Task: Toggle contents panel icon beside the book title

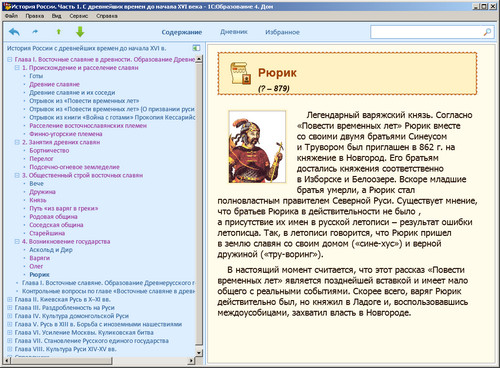Action: pos(196,48)
